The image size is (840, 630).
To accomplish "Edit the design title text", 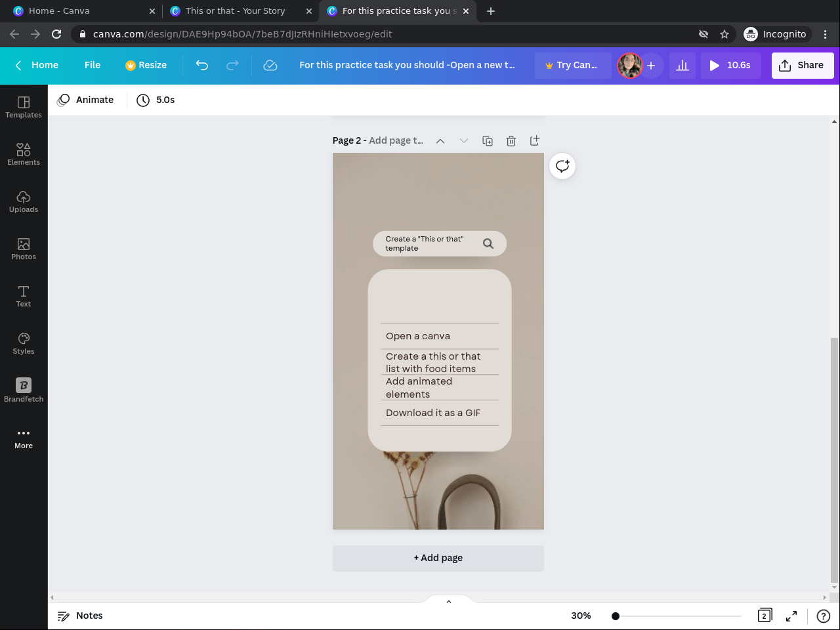I will [x=407, y=65].
